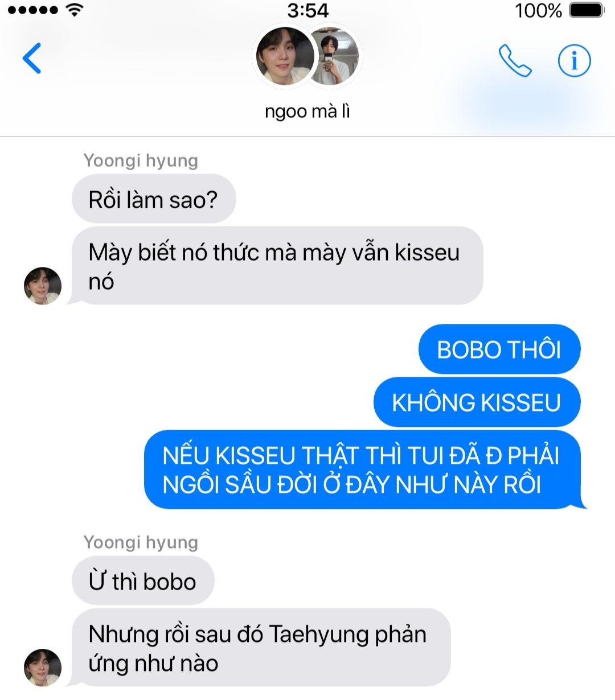The height and width of the screenshot is (700, 615).
Task: Select the 'NẾU KISSEU THẬT' blue bubble
Action: 363,470
